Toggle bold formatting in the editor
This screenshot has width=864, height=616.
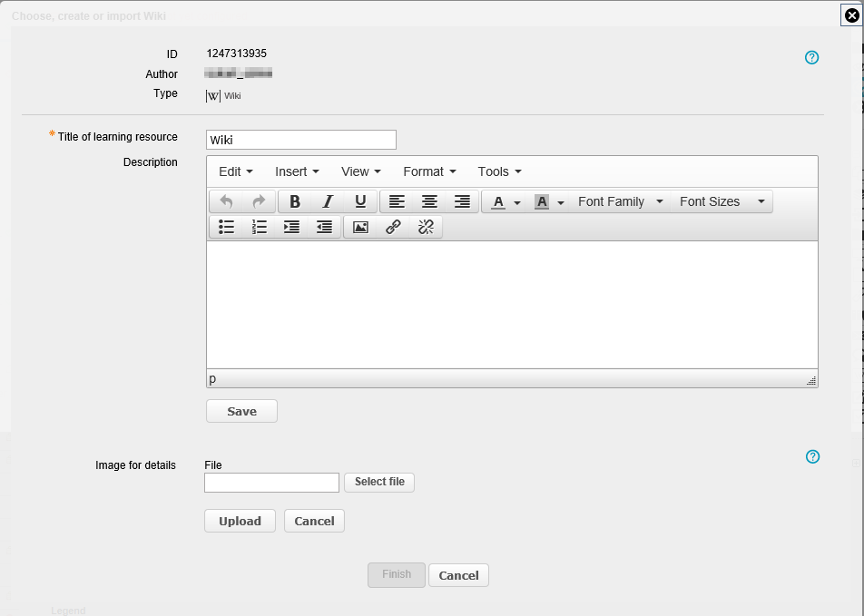295,201
